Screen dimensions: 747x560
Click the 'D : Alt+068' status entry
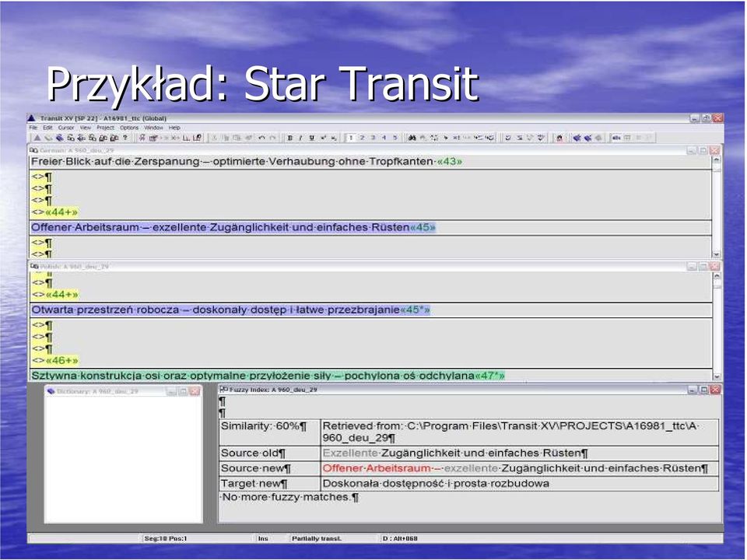click(x=400, y=538)
